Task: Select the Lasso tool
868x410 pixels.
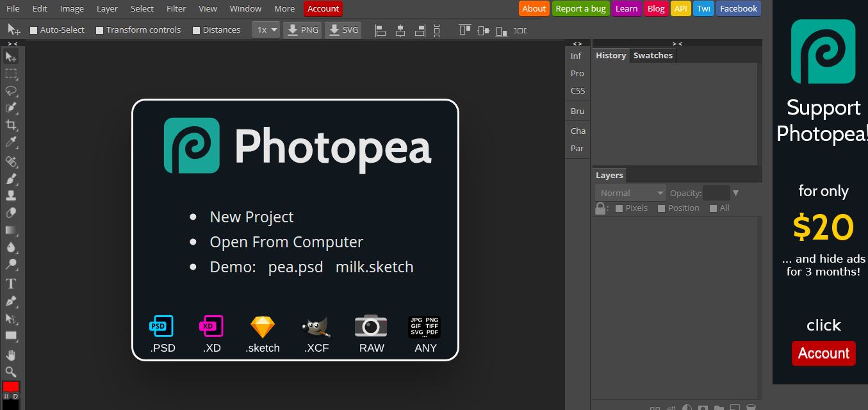Action: (11, 91)
